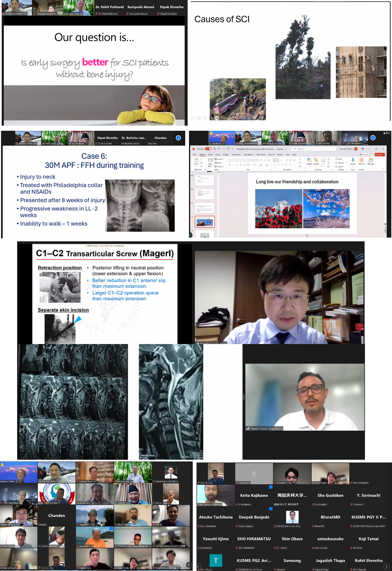Click the Add-ins icon in ribbon
Screen dimensions: 392x571
(362, 161)
